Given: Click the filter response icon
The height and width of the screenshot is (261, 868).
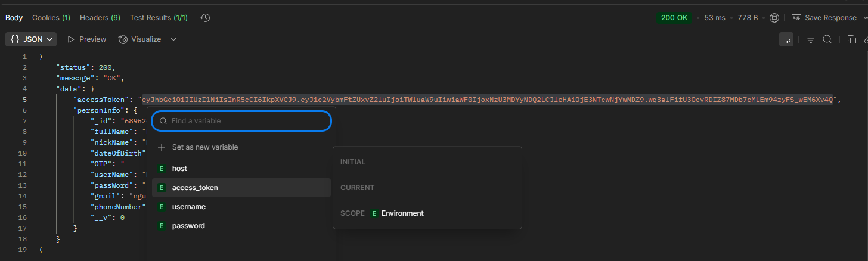Looking at the screenshot, I should pyautogui.click(x=810, y=39).
